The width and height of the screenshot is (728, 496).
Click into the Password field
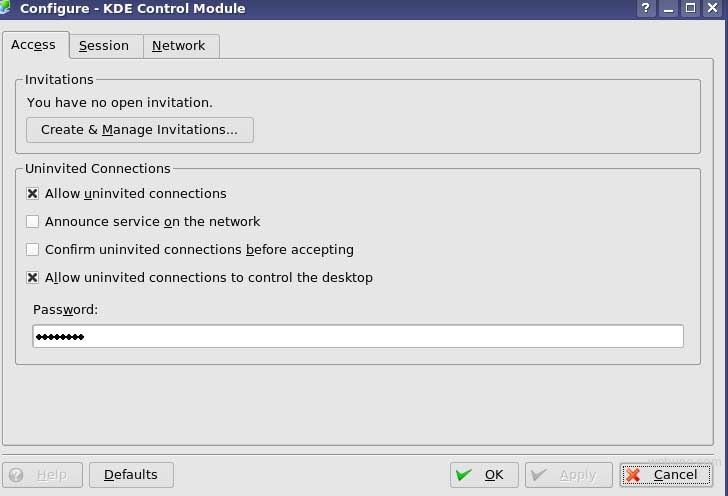358,336
